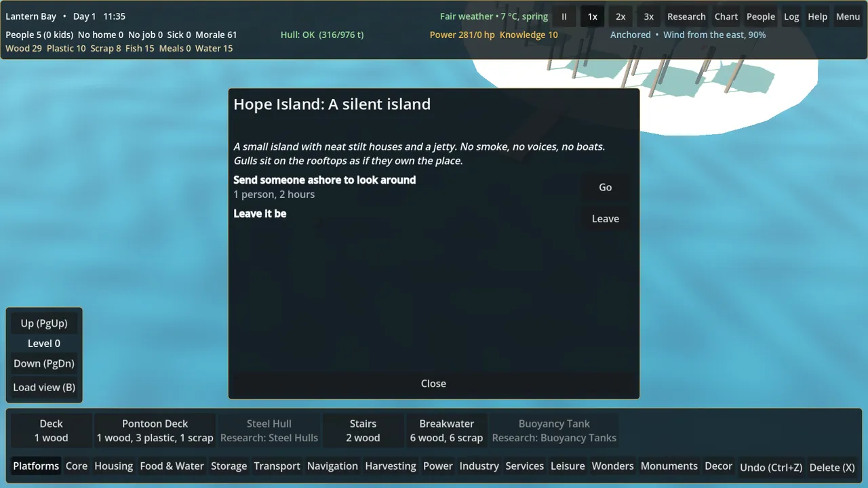Switch to the Leisure category tab

pos(568,466)
